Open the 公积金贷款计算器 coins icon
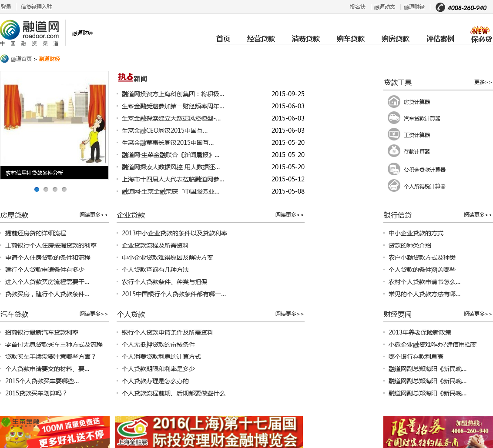493x448 pixels. pos(394,169)
